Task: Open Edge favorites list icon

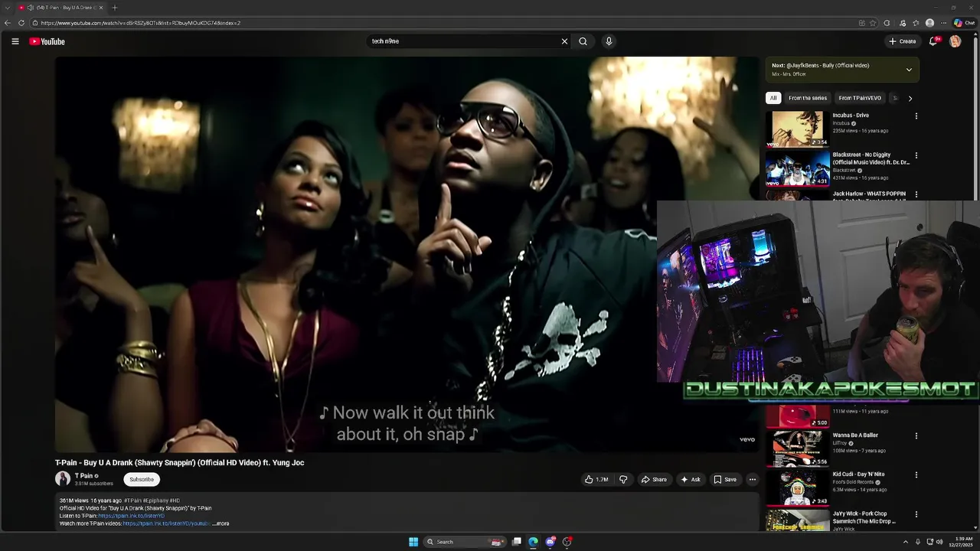Action: [x=916, y=23]
